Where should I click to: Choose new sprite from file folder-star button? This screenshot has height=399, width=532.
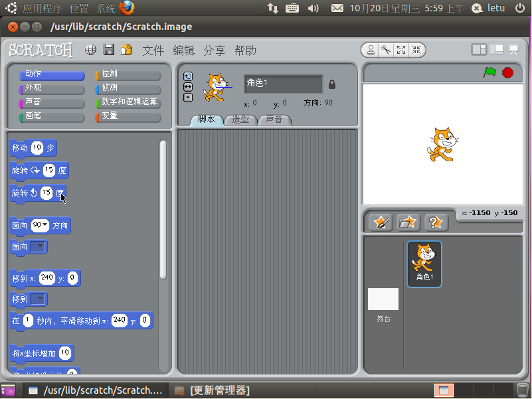click(x=408, y=222)
